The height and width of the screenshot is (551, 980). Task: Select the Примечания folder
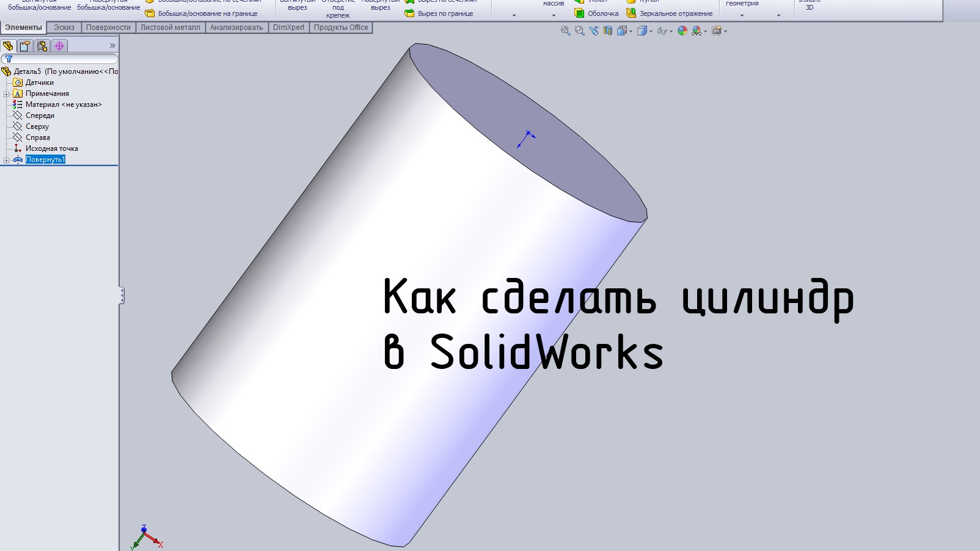tap(47, 93)
